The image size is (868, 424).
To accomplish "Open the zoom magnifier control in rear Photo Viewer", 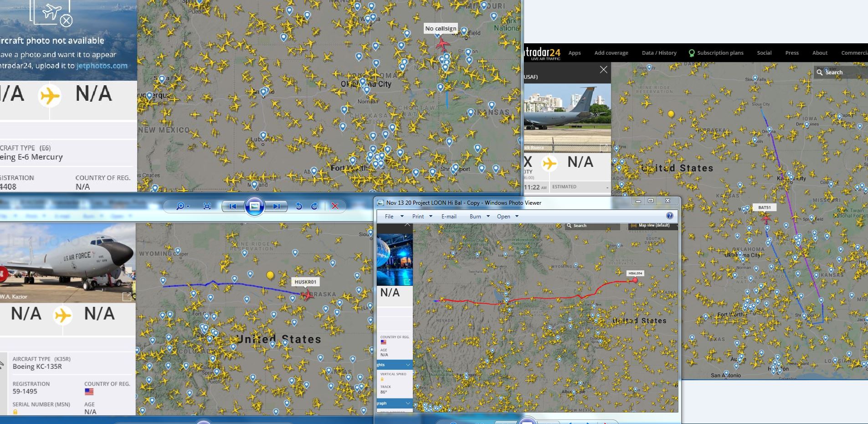I will coord(183,206).
